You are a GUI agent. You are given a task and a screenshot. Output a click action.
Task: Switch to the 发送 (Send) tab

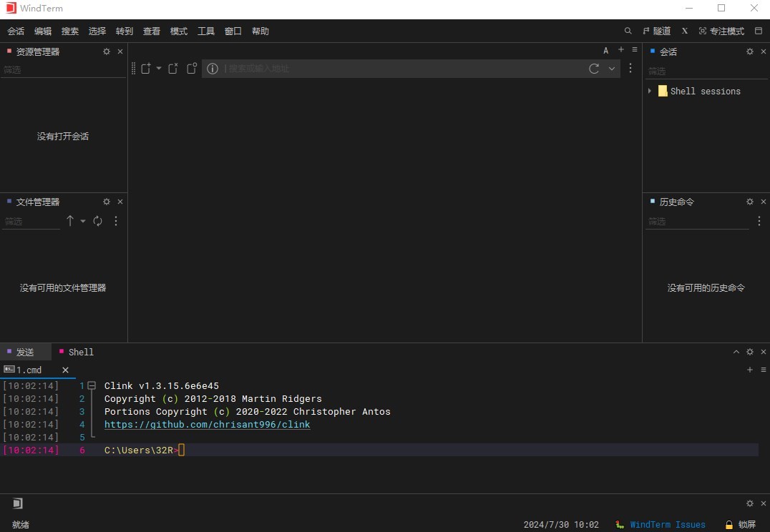[x=26, y=352]
